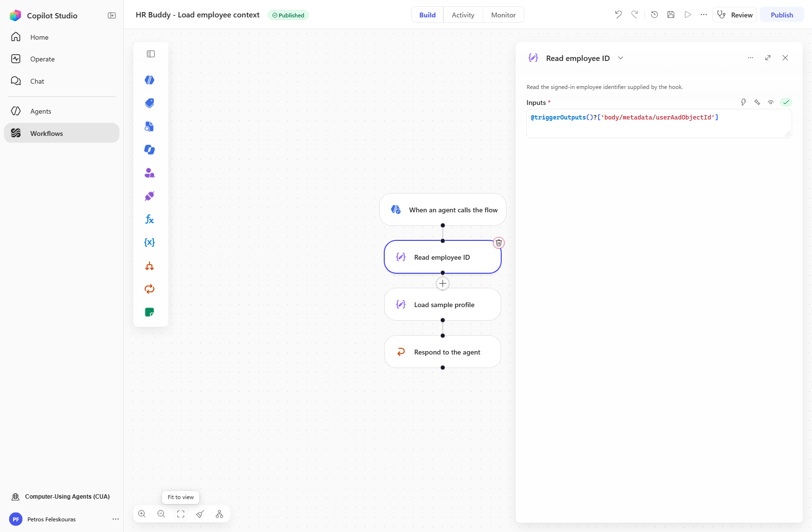This screenshot has width=812, height=532.
Task: Toggle the action palette panel icon
Action: coord(151,54)
